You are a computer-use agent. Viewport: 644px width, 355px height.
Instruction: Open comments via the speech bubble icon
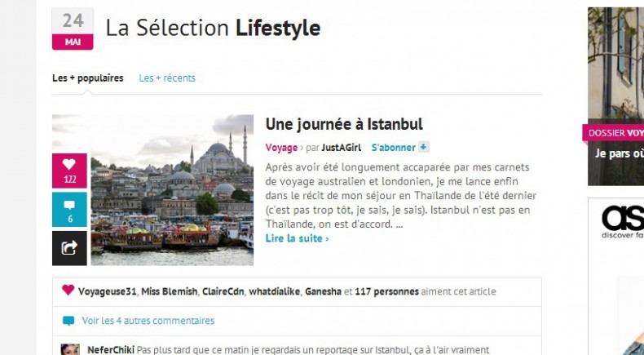click(x=69, y=210)
